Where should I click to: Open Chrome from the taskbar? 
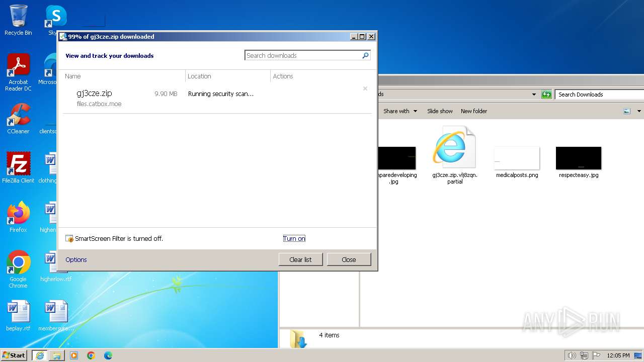click(x=91, y=355)
